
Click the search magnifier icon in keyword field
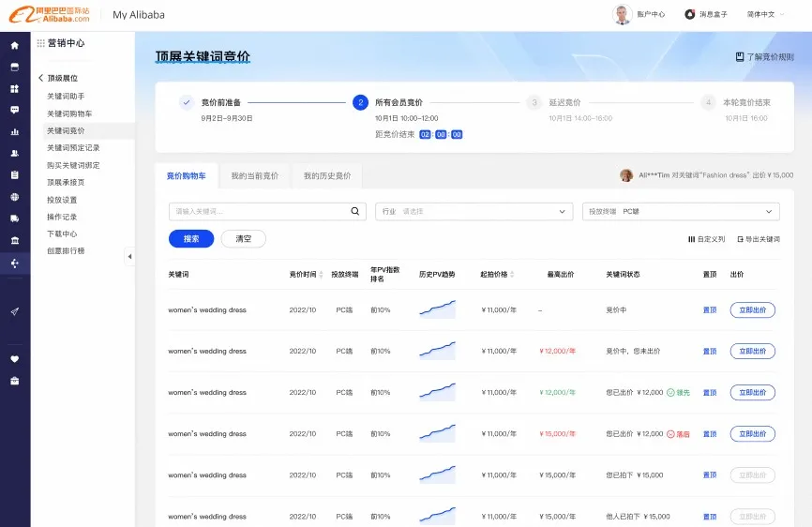(x=355, y=212)
